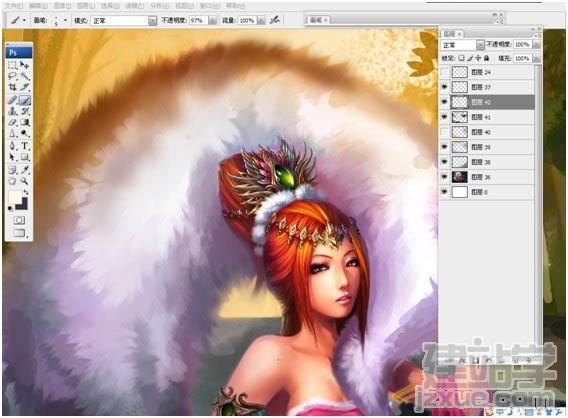Lock image pixels in Layers panel

pyautogui.click(x=470, y=58)
